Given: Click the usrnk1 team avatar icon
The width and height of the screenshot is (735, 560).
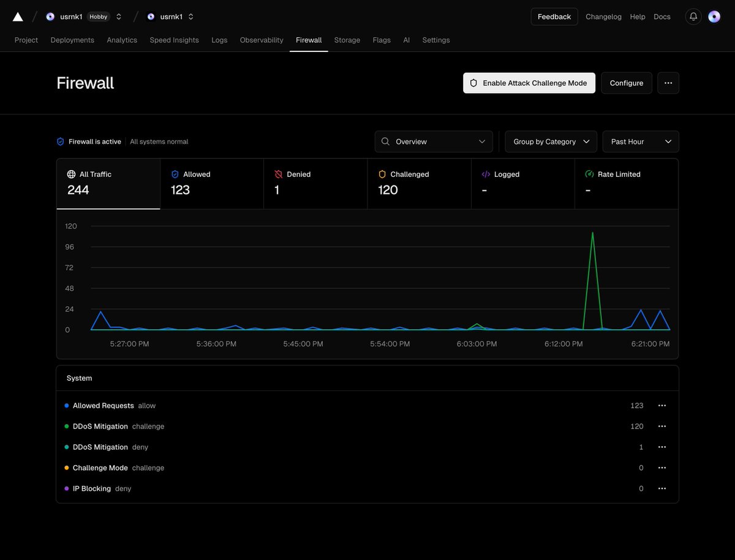Looking at the screenshot, I should pyautogui.click(x=50, y=17).
